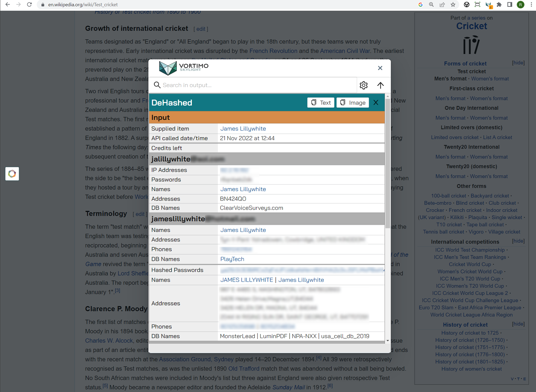Open the Old Trafford link
Viewport: 536px width, 392px height.
pyautogui.click(x=243, y=368)
